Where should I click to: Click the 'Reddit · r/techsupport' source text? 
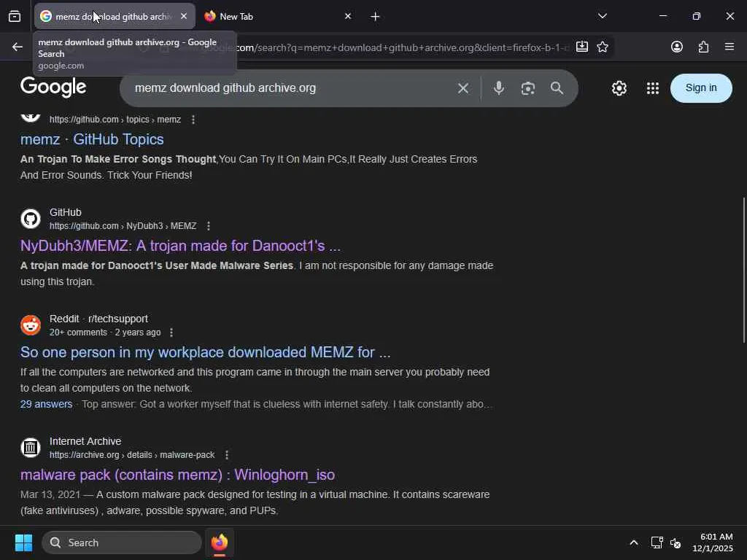(98, 319)
